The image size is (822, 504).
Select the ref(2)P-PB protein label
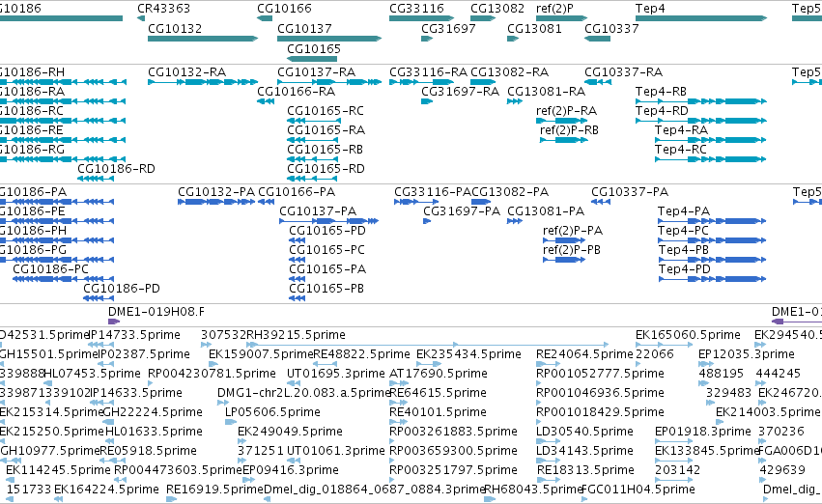tap(572, 250)
